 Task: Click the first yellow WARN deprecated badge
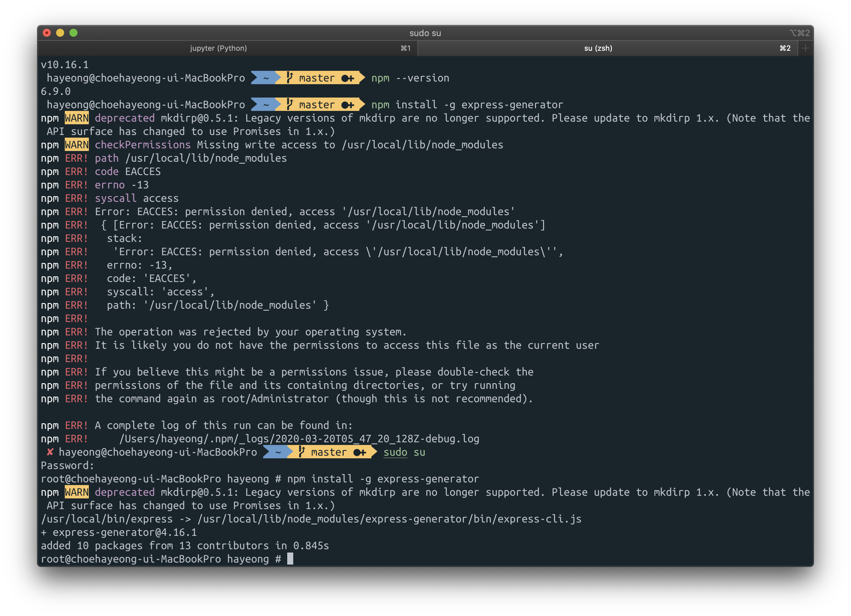pos(77,118)
